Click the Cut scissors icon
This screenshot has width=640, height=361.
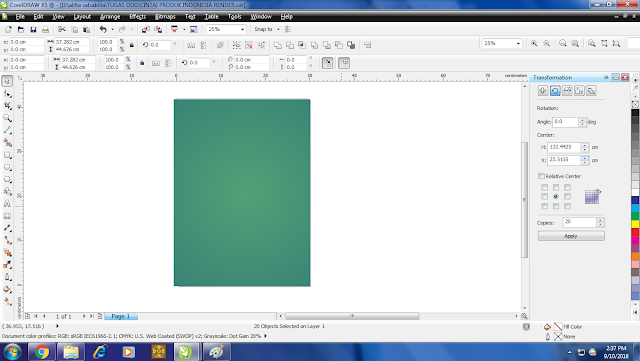[62, 29]
